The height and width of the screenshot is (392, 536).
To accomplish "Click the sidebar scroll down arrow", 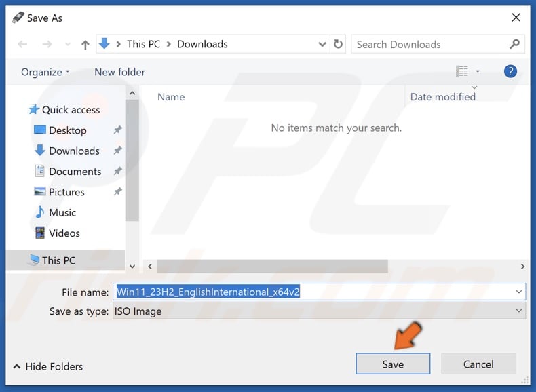I will [x=132, y=267].
